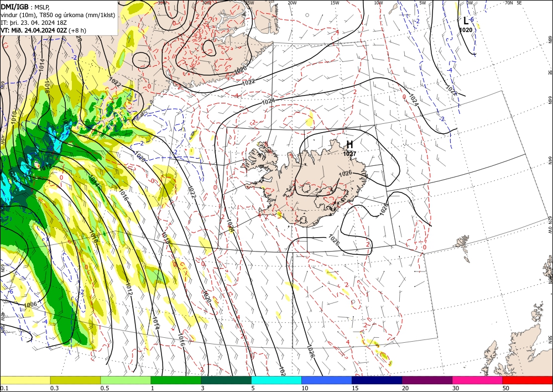Screen dimensions: 553x392
Task: Click the legend value 50
Action: pyautogui.click(x=506, y=388)
